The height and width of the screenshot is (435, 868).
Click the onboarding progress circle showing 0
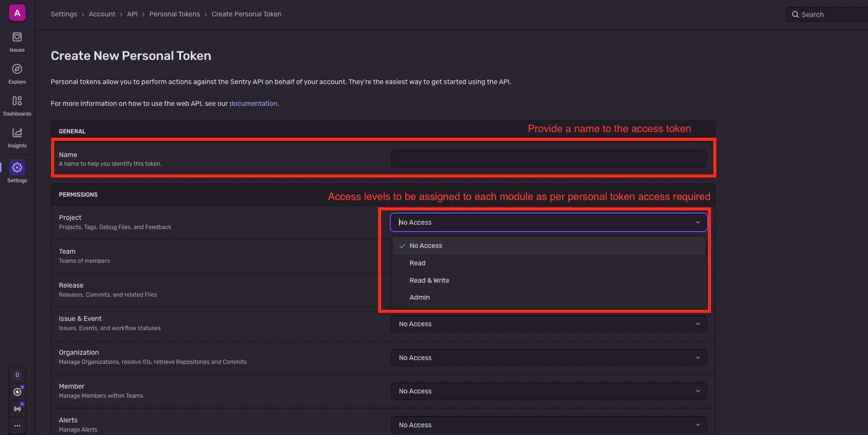coord(17,375)
